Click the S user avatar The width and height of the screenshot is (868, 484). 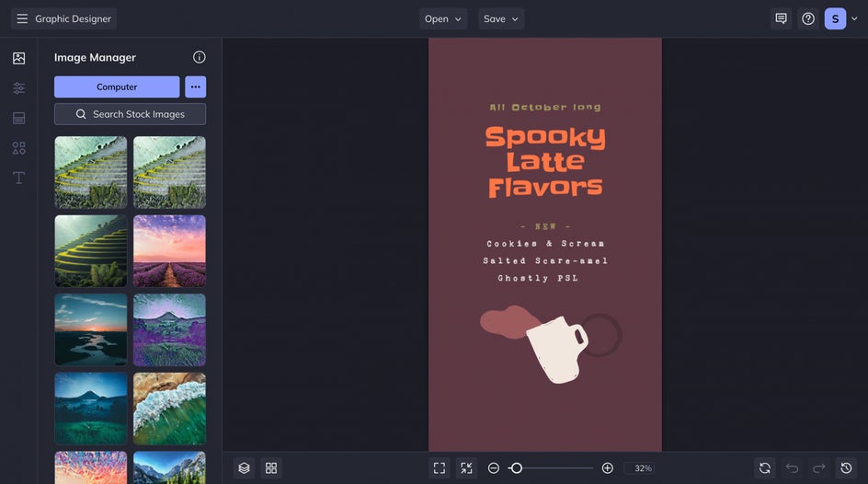tap(835, 18)
